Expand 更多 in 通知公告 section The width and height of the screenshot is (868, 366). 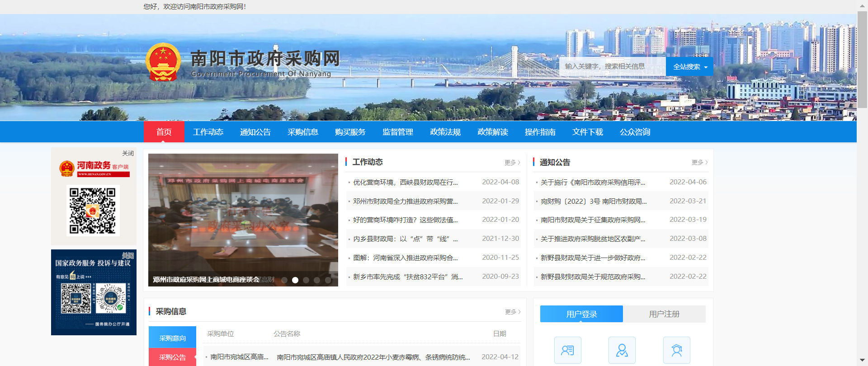(x=699, y=162)
